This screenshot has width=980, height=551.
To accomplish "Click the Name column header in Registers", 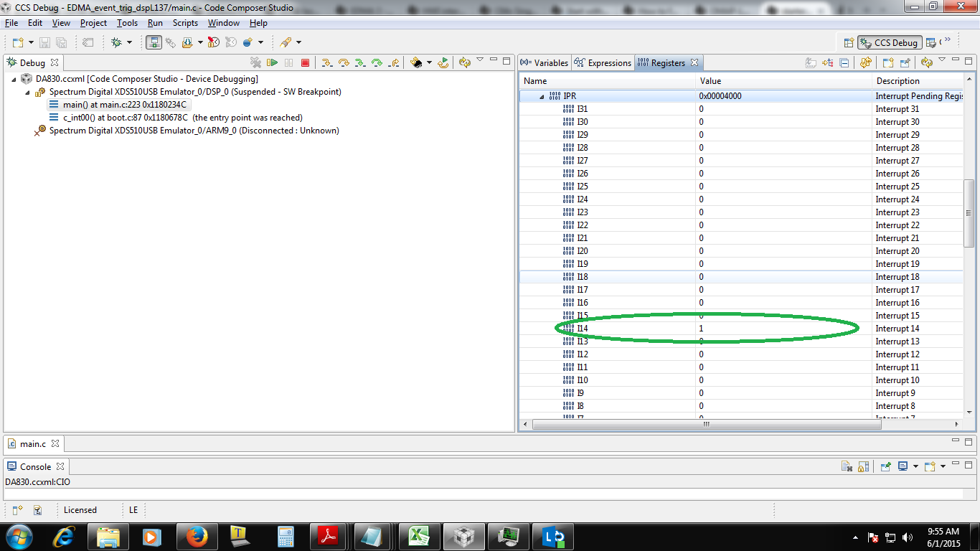I will tap(607, 81).
